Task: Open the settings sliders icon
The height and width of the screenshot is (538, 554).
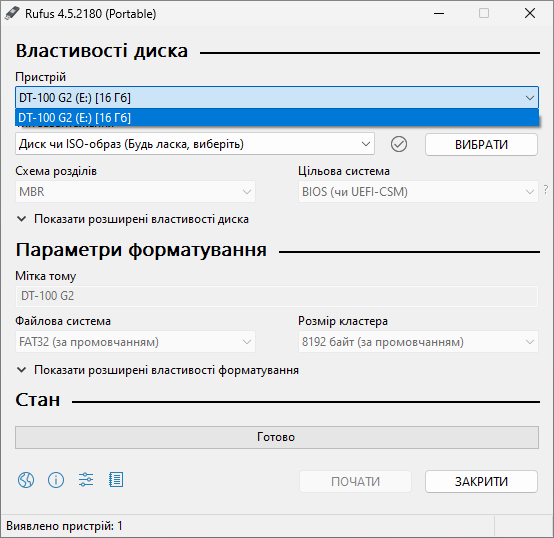Action: (x=86, y=480)
